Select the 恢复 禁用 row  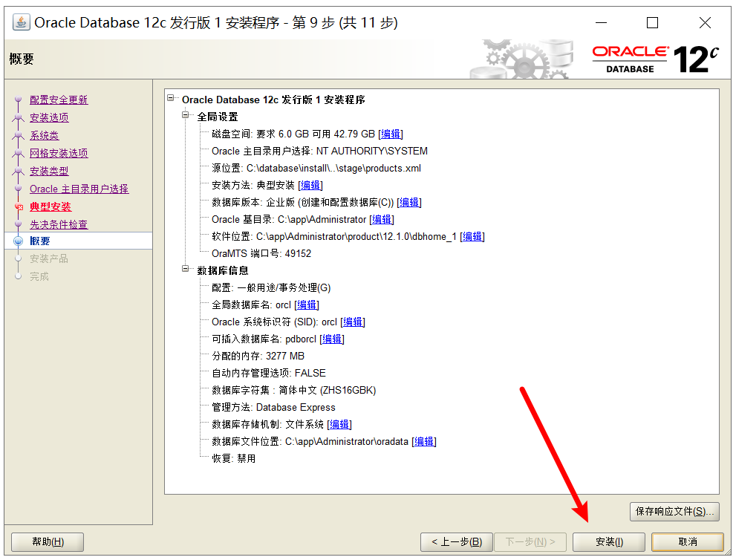click(234, 458)
